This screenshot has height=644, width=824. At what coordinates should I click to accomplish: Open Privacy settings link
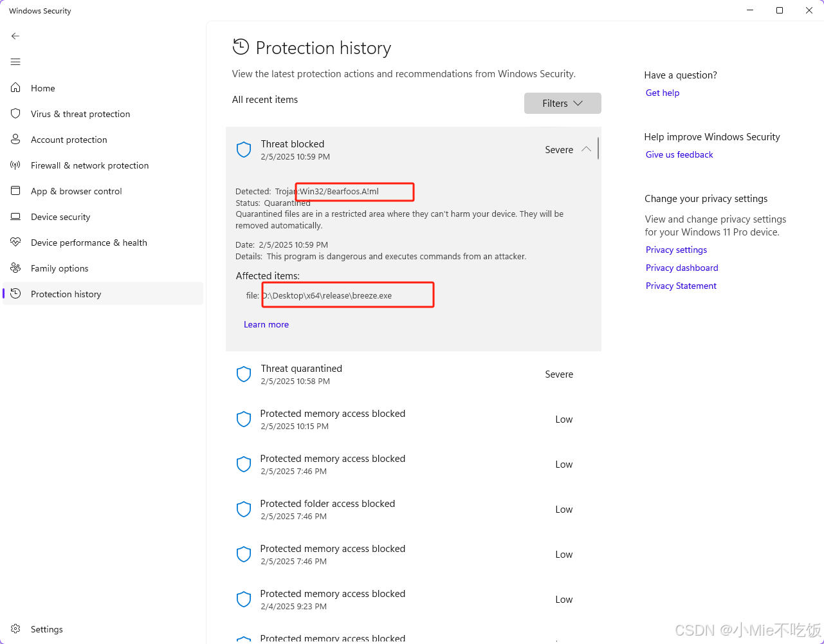[676, 250]
